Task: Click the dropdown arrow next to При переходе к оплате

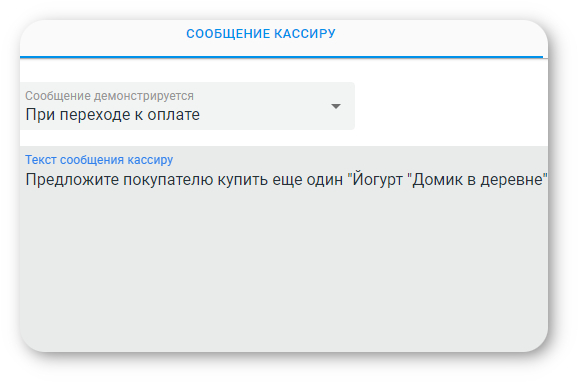Action: click(335, 107)
